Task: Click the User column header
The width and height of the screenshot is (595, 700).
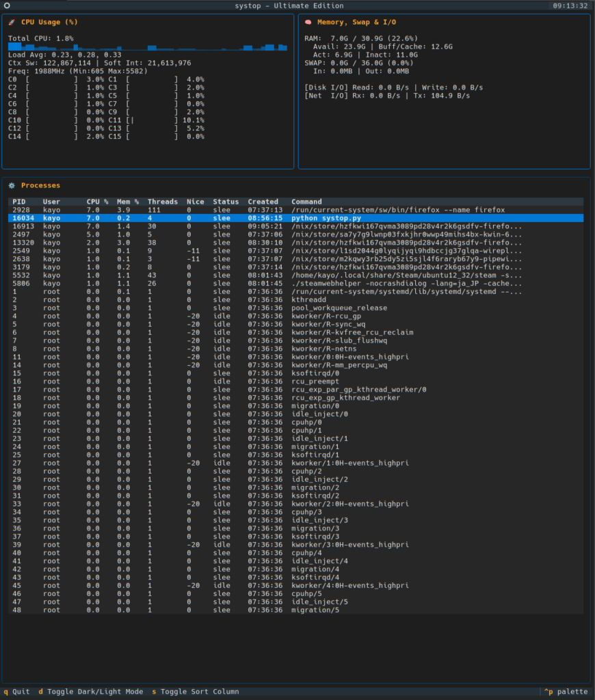Action: coord(51,202)
